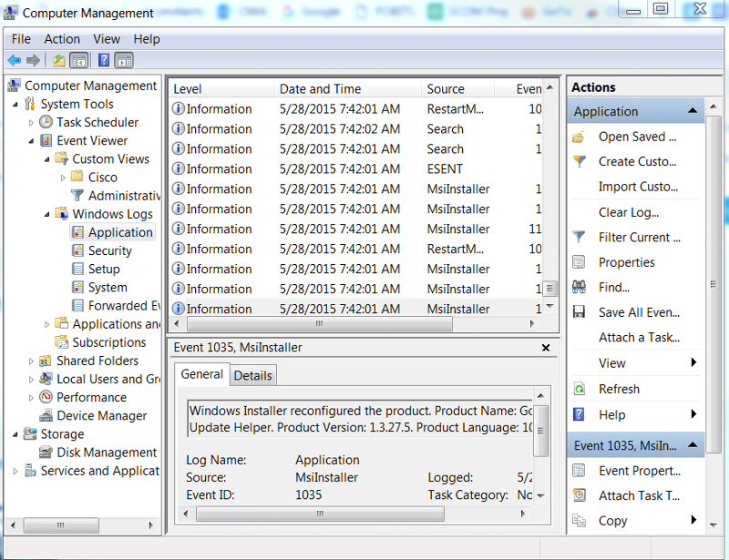Image resolution: width=729 pixels, height=560 pixels.
Task: Click the Create Custom View funnel icon
Action: (x=580, y=161)
